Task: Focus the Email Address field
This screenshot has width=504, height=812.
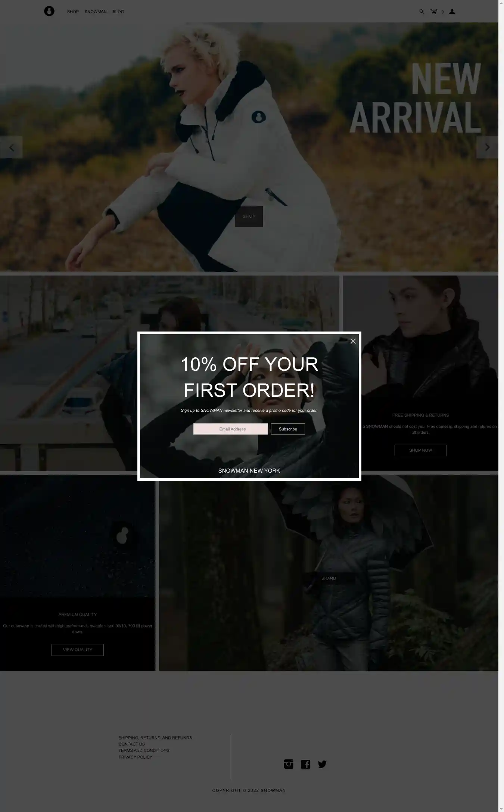Action: 231,429
